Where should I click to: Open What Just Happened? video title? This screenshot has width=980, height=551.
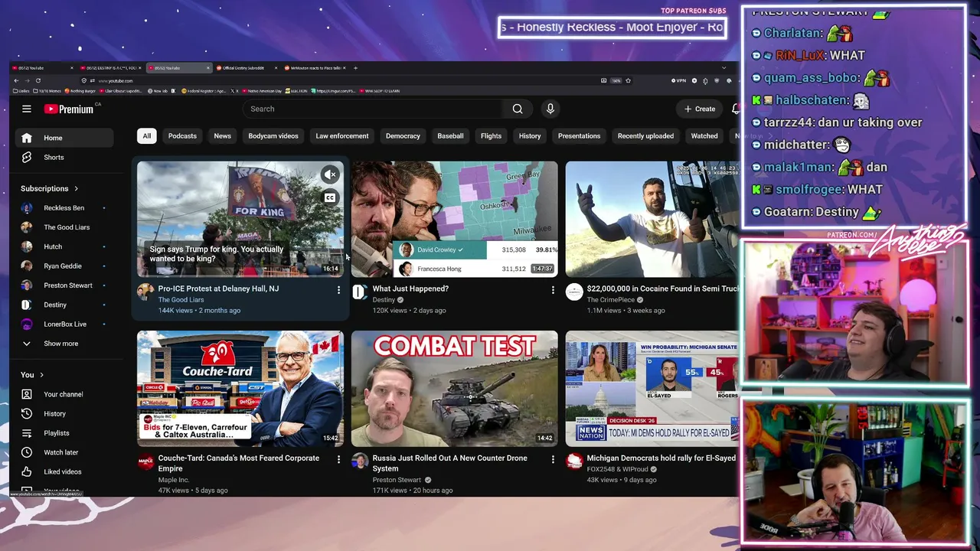pyautogui.click(x=410, y=289)
